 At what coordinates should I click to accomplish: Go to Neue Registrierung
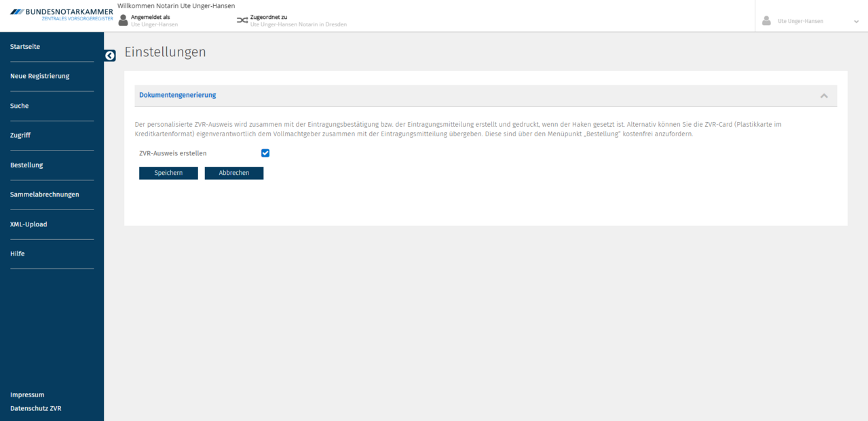(x=40, y=76)
